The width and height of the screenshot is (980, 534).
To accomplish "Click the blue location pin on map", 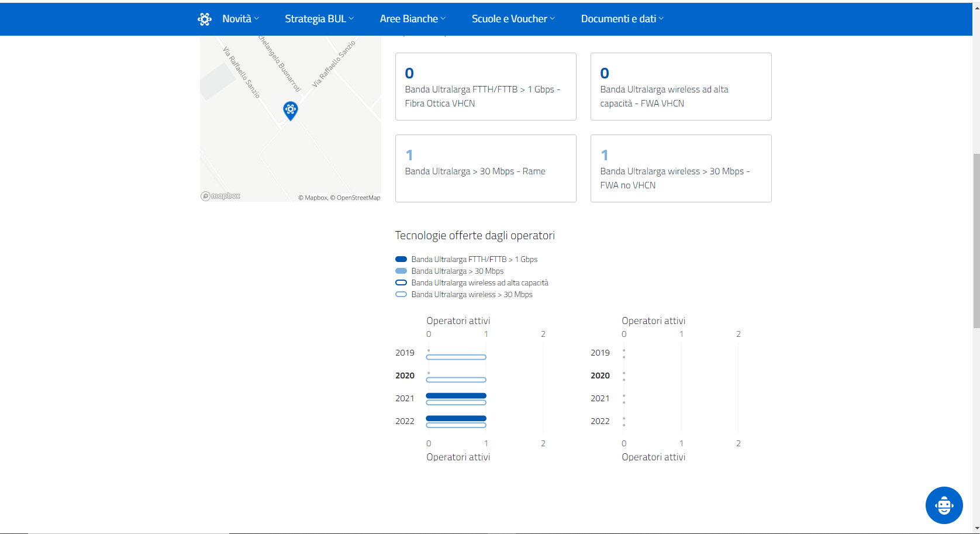I will [x=291, y=110].
